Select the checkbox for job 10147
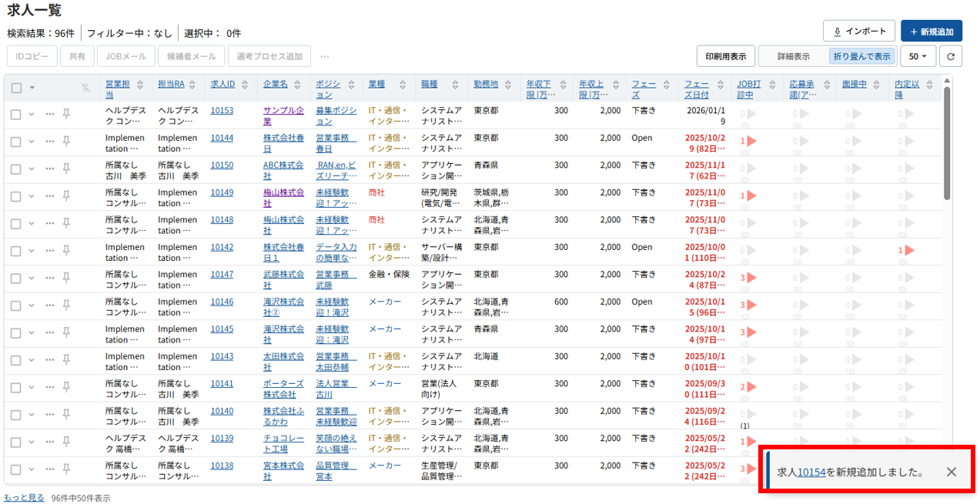Screen dimensions: 980x504 click(x=16, y=278)
